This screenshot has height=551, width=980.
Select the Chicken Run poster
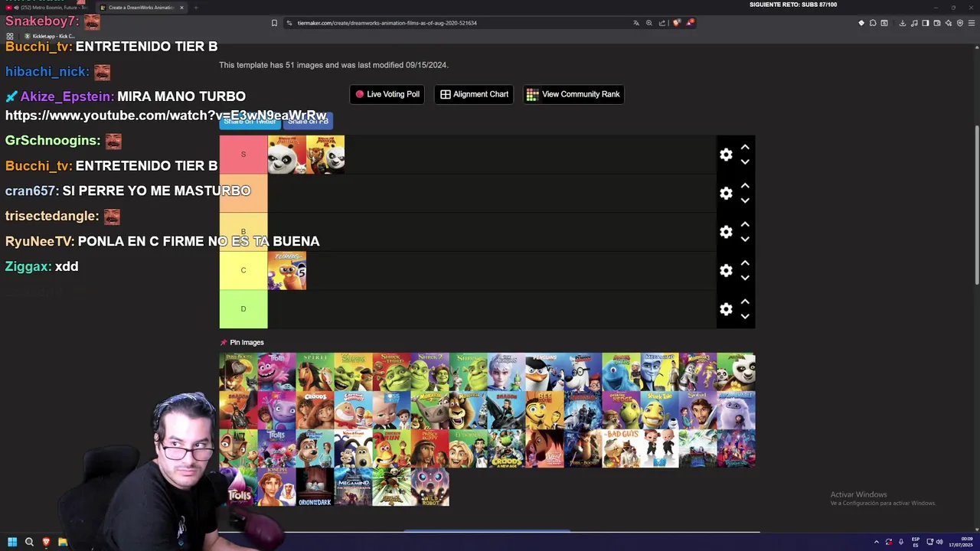pos(391,448)
